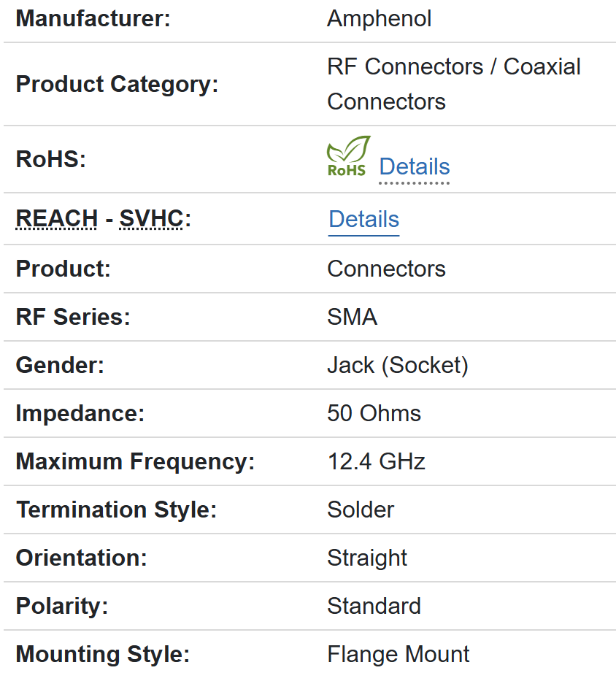Screen dimensions: 616x673
Task: Select the Manufacturer label
Action: click(93, 18)
